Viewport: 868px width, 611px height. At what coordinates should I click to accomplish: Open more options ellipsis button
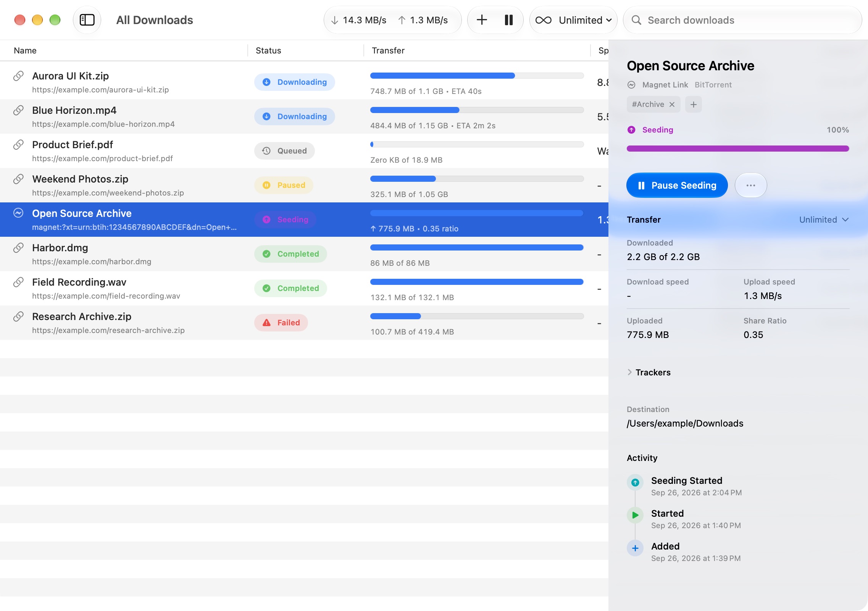[x=751, y=185]
